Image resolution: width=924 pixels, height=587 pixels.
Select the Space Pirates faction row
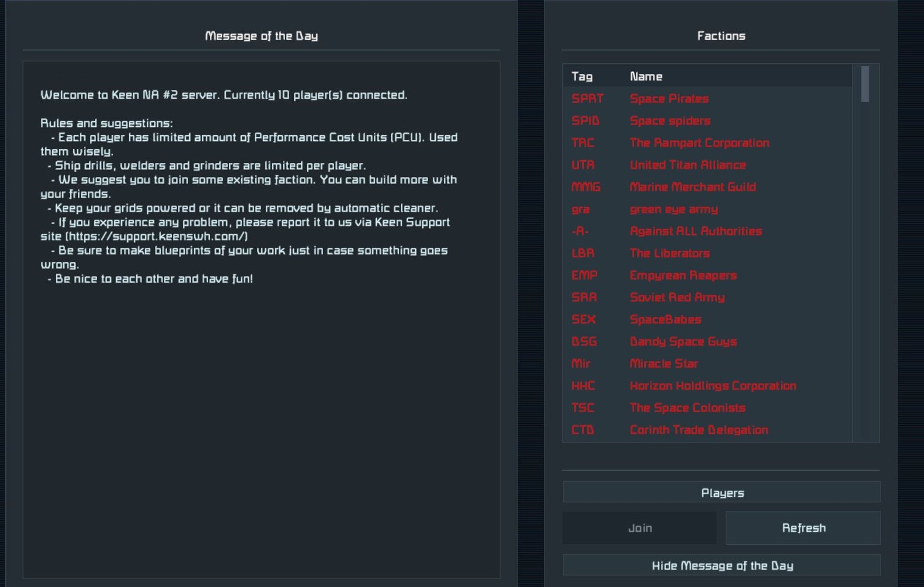point(707,99)
